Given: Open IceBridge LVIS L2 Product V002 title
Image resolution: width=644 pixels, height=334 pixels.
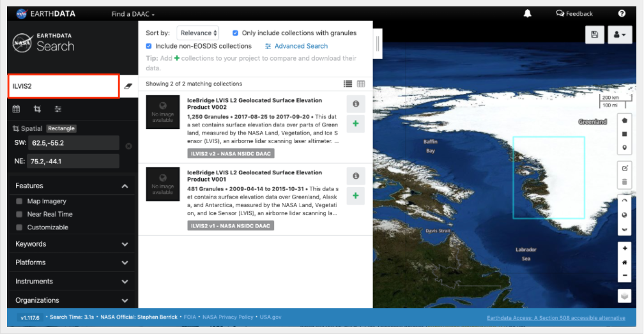Looking at the screenshot, I should (x=255, y=104).
